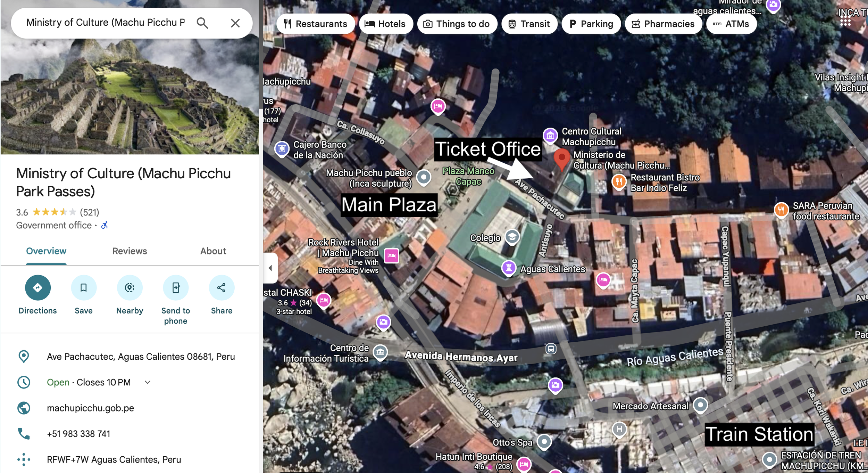
Task: Click the Centro Cultural Machupicchu museum marker
Action: point(550,136)
